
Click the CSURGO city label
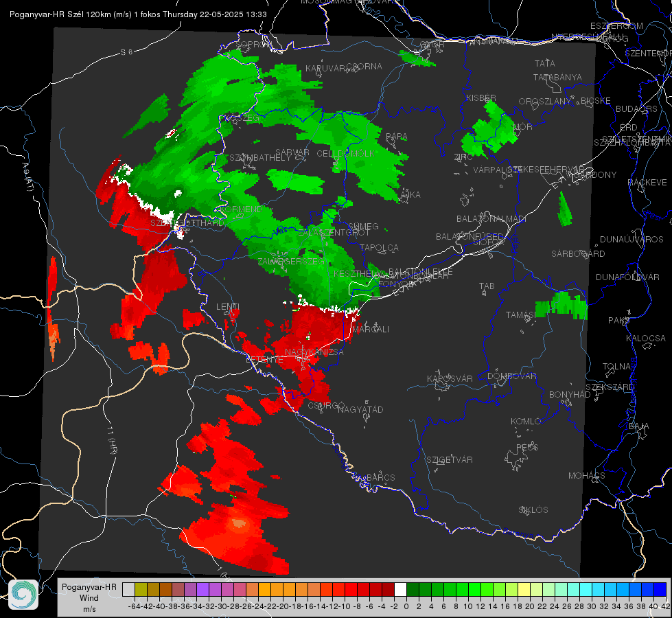pos(326,405)
